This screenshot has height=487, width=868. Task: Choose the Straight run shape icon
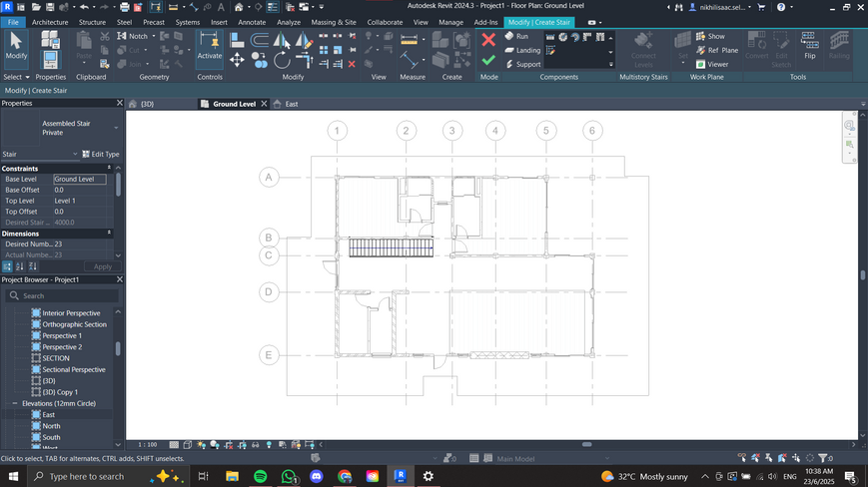(550, 37)
